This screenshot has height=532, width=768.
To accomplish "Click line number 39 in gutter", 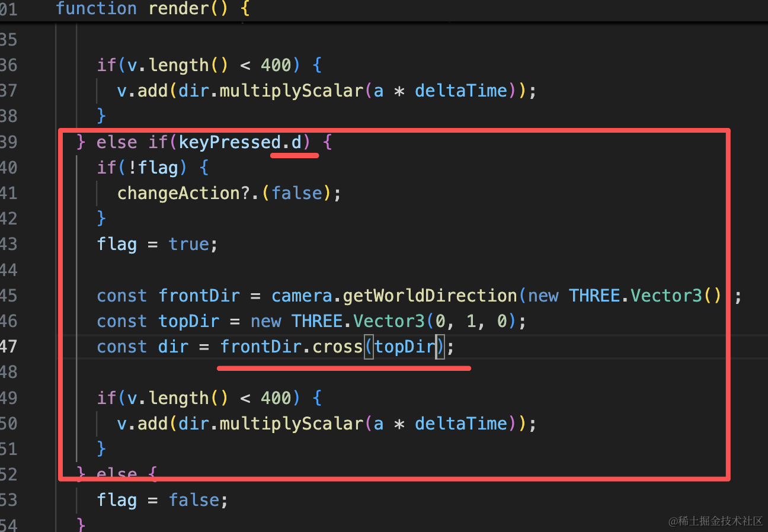I will click(x=8, y=142).
